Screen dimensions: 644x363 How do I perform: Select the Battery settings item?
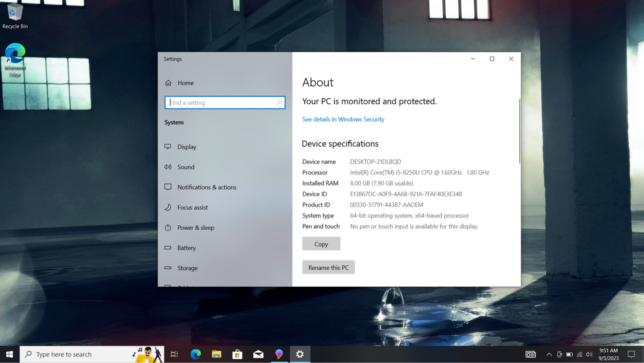[x=186, y=248]
